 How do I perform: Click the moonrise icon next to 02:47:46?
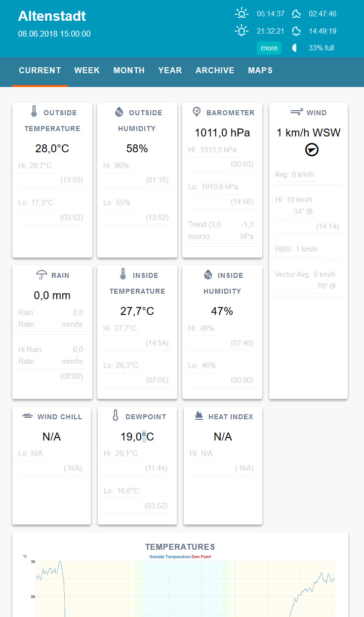296,13
